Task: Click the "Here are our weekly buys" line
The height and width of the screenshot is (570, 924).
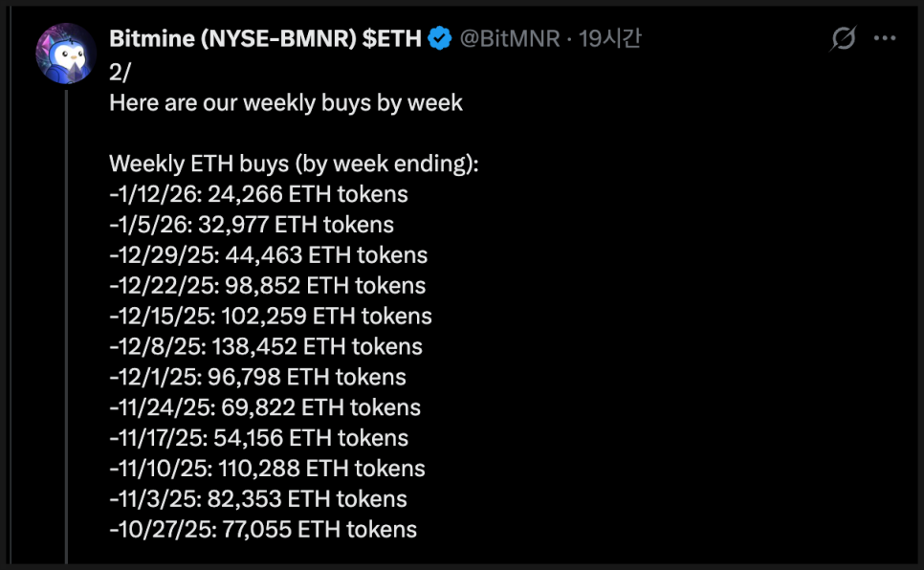Action: 286,102
